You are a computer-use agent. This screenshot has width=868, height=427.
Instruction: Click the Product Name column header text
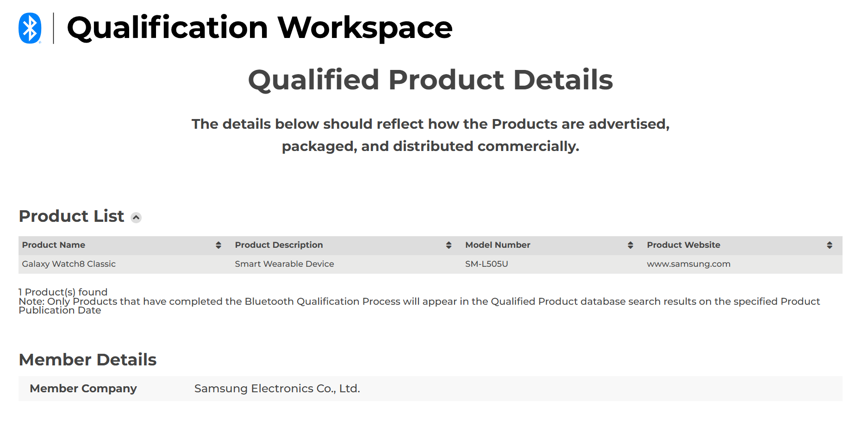[x=54, y=245]
